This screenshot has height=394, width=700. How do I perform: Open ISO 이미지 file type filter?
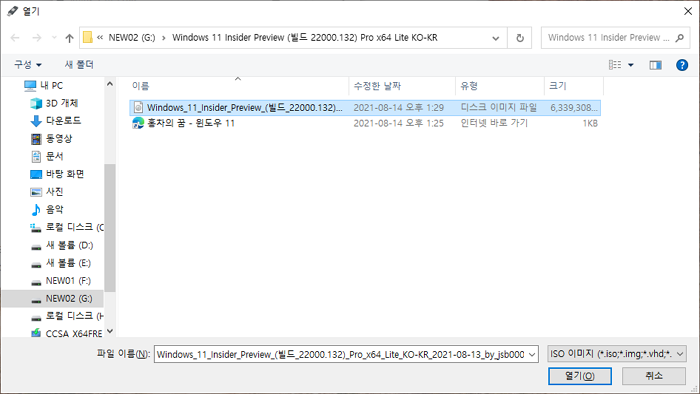(x=617, y=354)
